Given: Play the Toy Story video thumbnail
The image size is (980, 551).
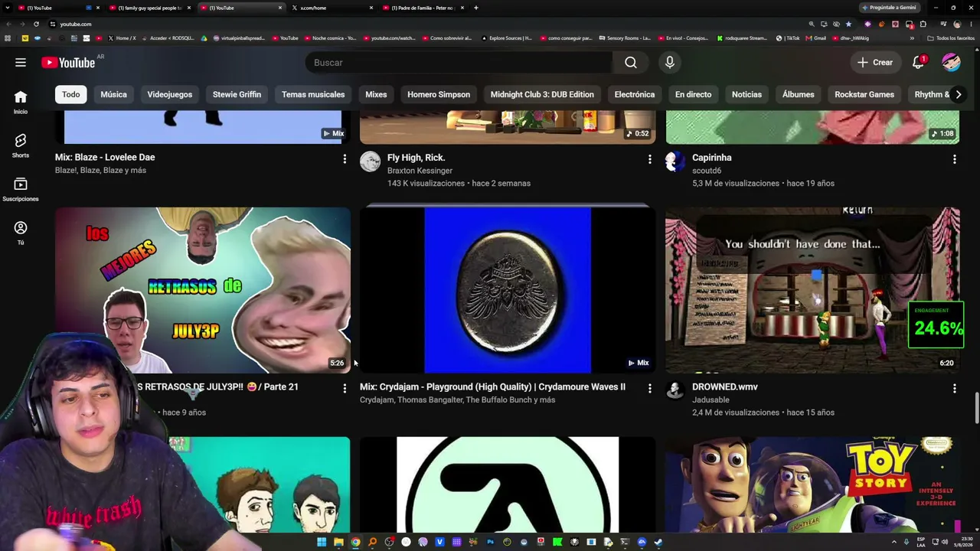Looking at the screenshot, I should 812,484.
